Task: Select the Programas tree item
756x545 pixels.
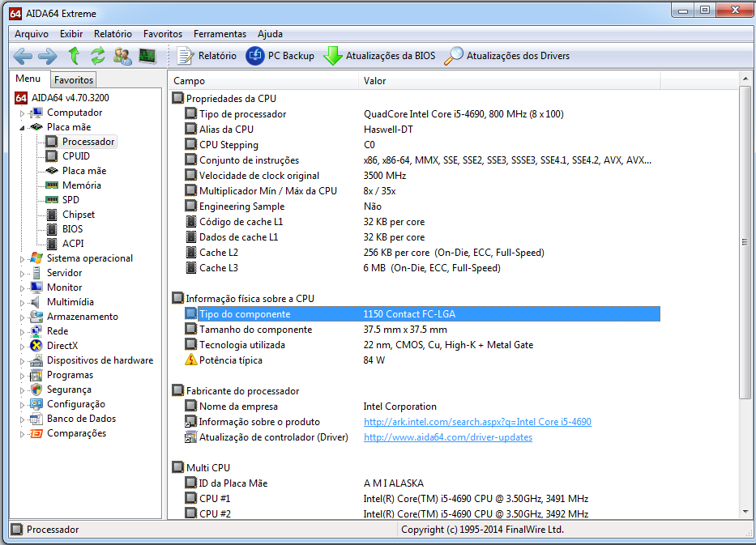Action: [x=70, y=375]
